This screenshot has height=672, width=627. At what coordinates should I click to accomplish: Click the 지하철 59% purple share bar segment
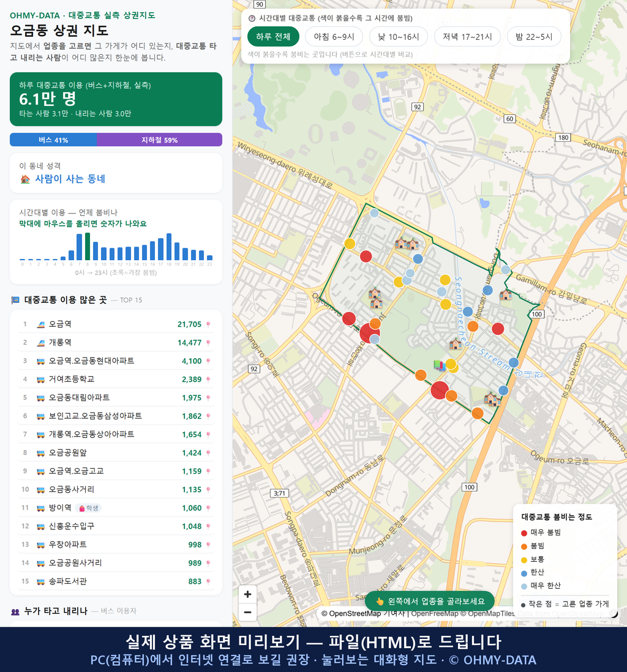tap(160, 140)
